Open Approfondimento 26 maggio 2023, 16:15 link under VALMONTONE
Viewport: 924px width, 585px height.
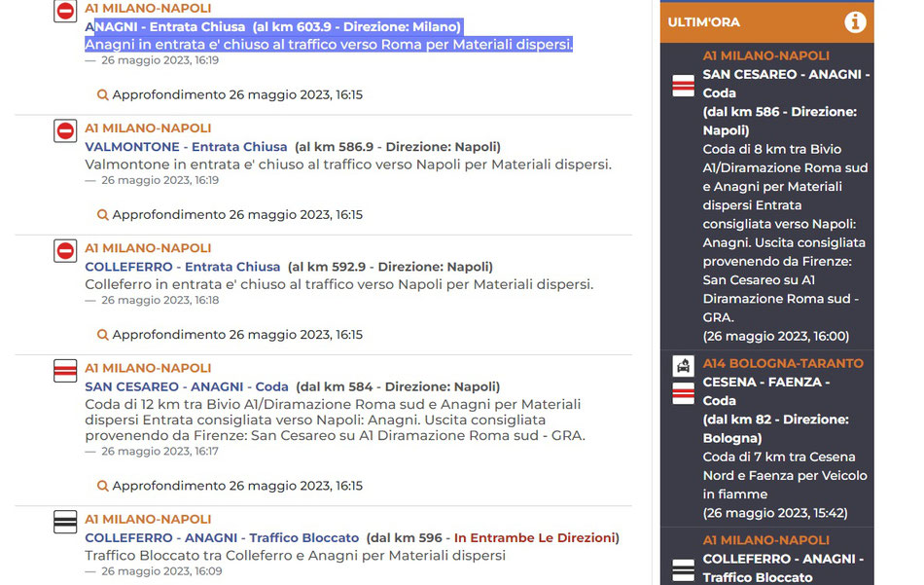click(237, 215)
